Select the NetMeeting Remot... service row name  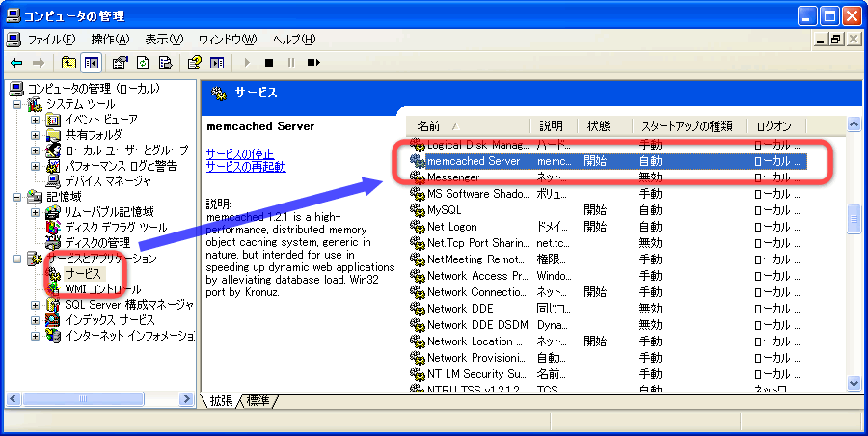(475, 259)
